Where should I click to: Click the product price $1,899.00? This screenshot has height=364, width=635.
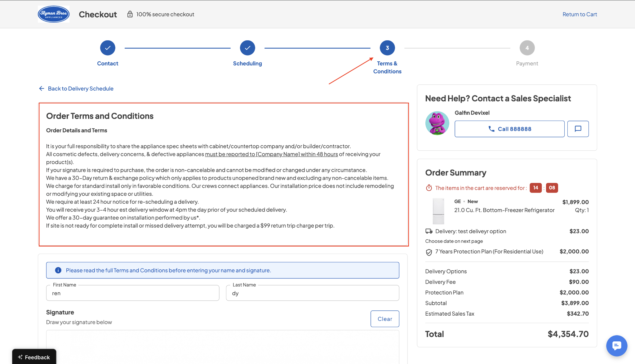pyautogui.click(x=575, y=202)
